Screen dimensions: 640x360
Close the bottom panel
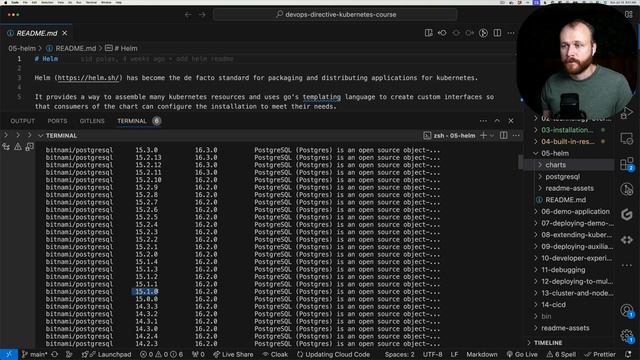[x=511, y=121]
